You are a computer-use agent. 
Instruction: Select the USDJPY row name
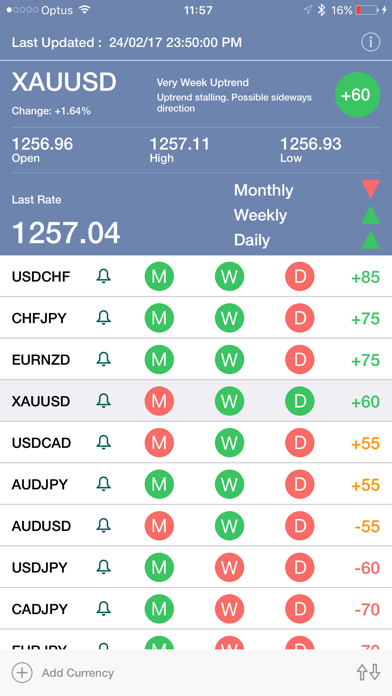(40, 567)
